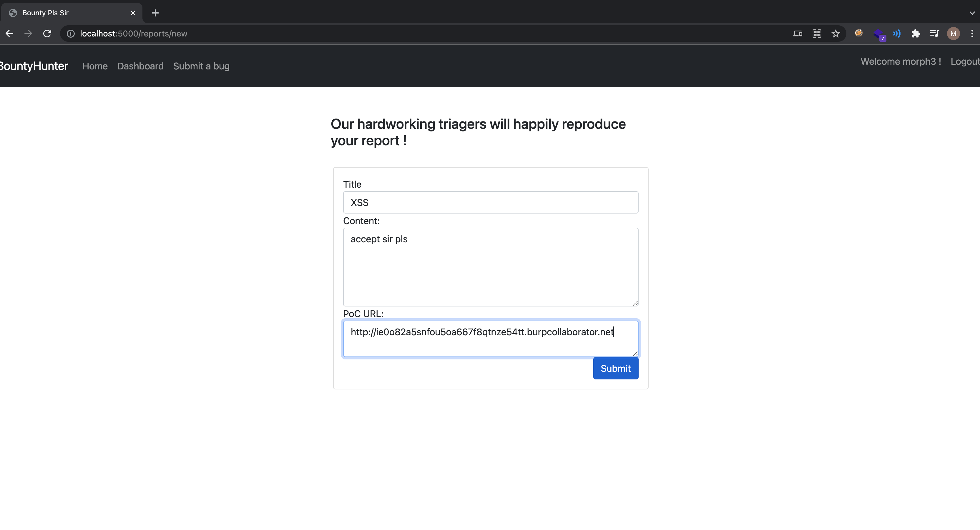
Task: Open a new tab with plus button
Action: (x=155, y=13)
